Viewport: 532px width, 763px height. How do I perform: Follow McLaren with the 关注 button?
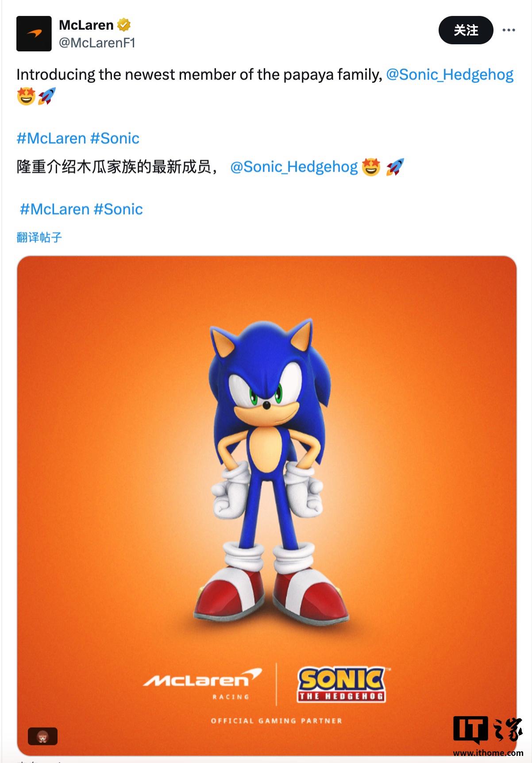(x=466, y=30)
